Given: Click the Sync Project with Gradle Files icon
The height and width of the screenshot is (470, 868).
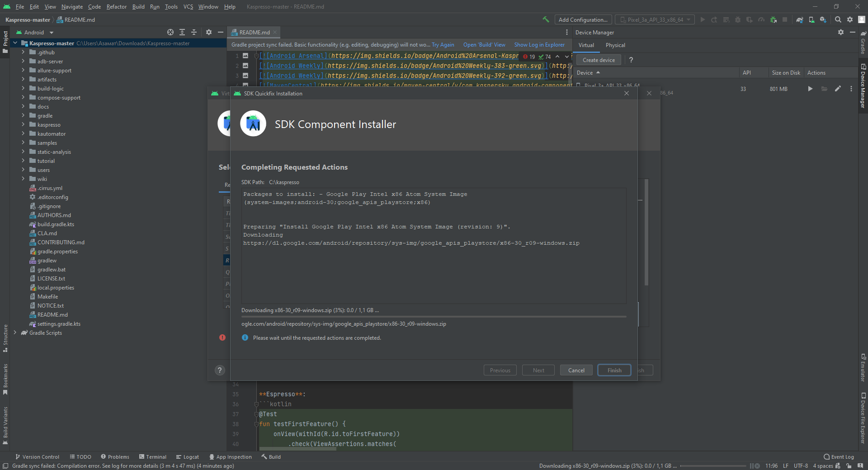Looking at the screenshot, I should pos(800,19).
